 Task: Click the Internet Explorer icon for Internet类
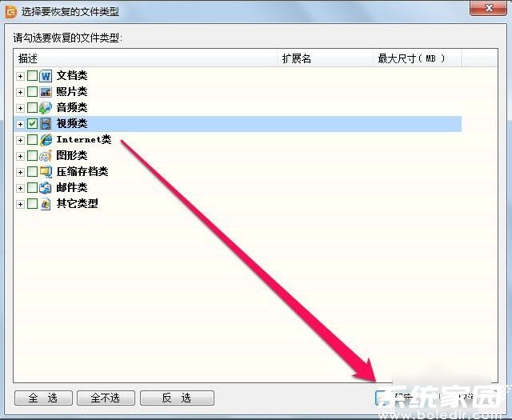coord(46,140)
